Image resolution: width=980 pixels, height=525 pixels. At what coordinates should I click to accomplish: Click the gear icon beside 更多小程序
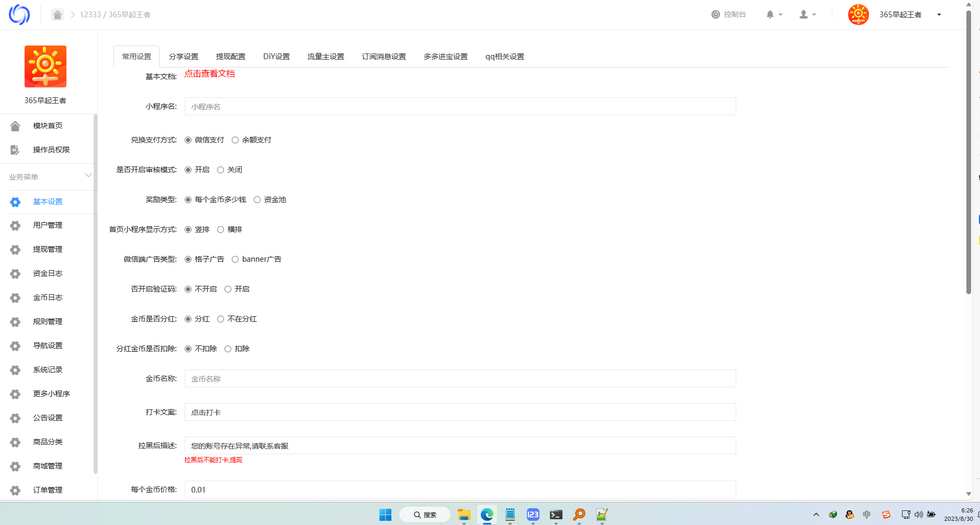pos(15,394)
